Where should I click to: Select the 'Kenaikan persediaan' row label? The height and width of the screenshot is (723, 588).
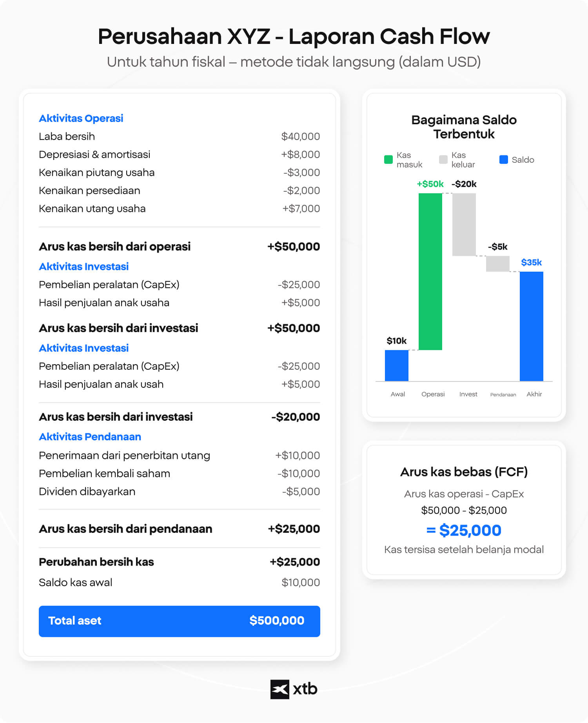tap(89, 191)
